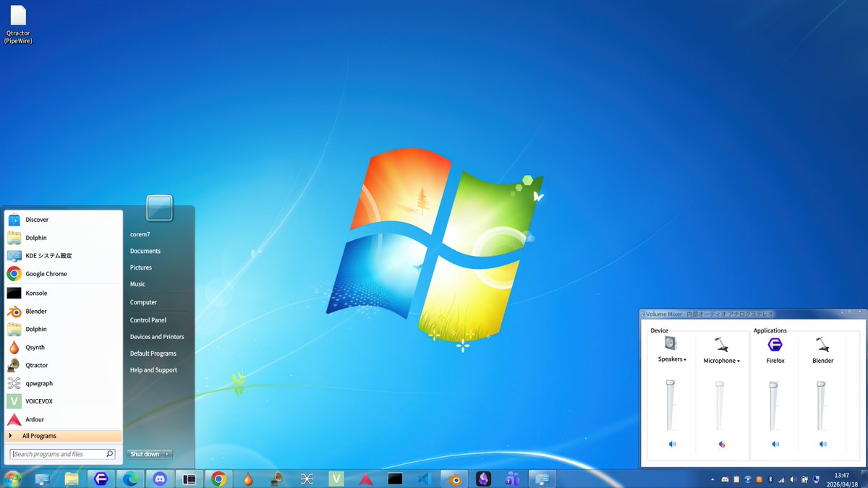Click the Discord icon in system tray
This screenshot has width=868, height=488.
point(725,479)
